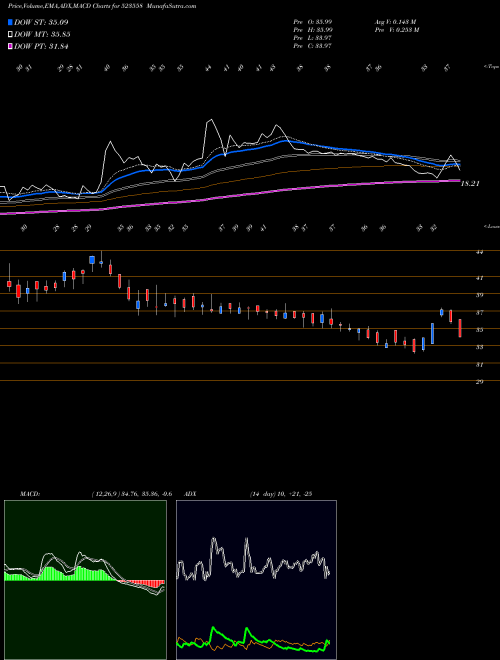Screen dimensions: 500x660
Task: Click the Pre C previous close value
Action: click(x=313, y=46)
